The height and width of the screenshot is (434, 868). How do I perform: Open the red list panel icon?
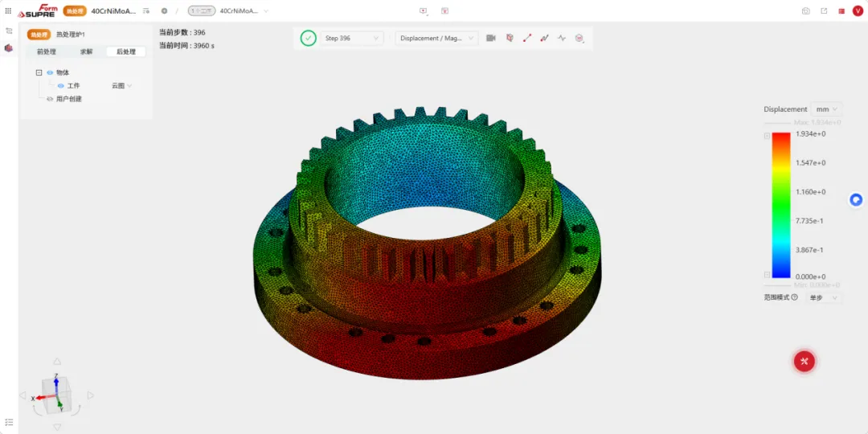[841, 11]
